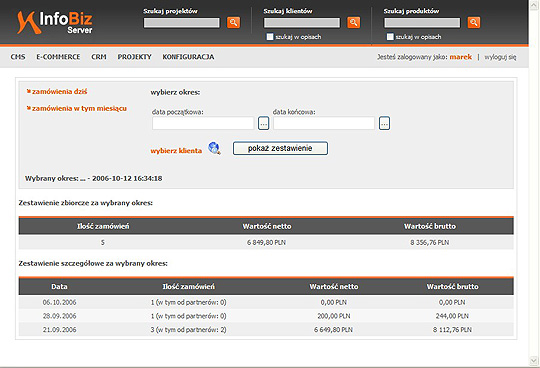Click the Wybrany okres timestamp text
The image size is (540, 368).
(x=94, y=178)
